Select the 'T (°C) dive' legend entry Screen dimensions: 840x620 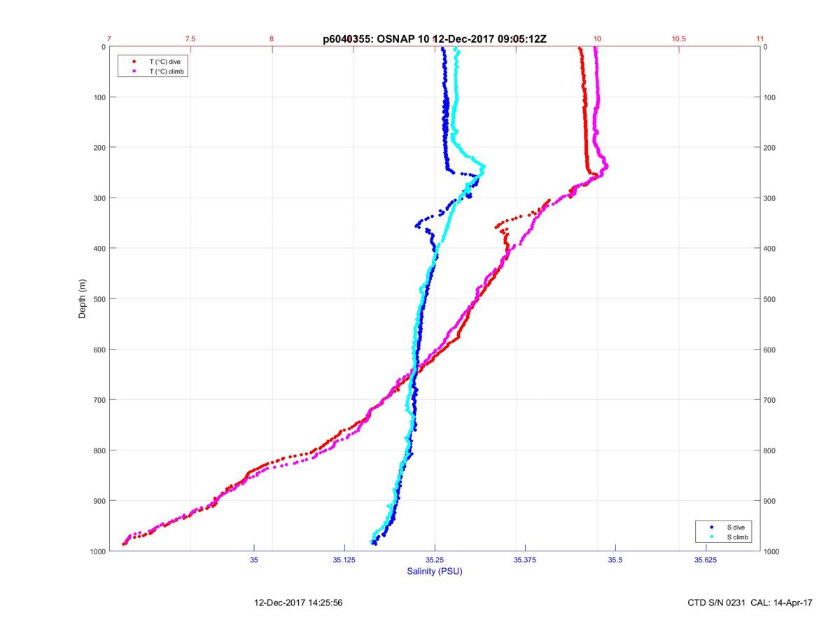click(164, 62)
